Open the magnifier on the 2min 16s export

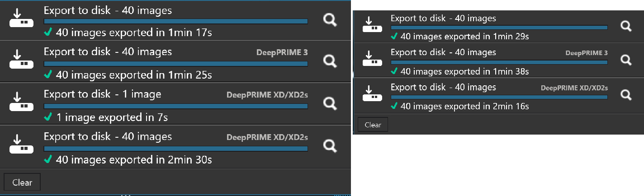pyautogui.click(x=626, y=94)
